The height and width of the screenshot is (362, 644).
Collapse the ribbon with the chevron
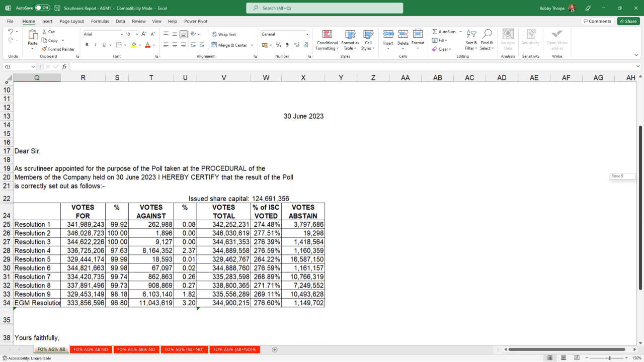(637, 56)
